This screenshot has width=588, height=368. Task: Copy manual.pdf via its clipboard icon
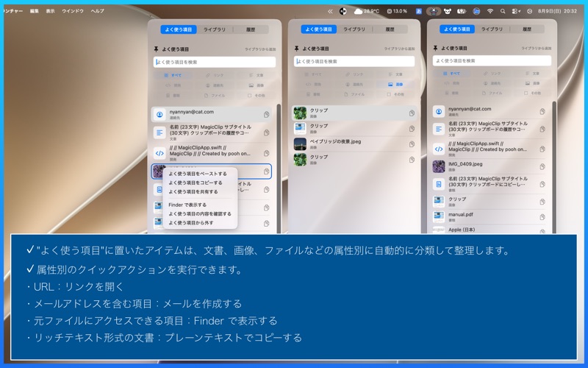pos(542,217)
